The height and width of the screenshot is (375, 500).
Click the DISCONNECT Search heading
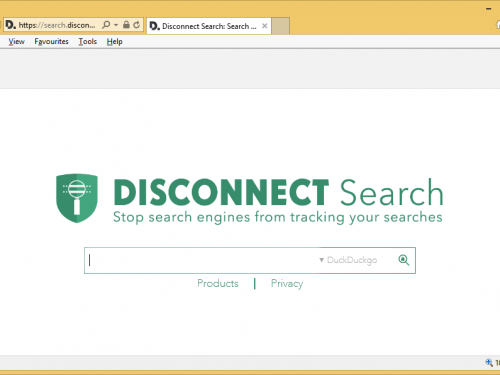278,192
